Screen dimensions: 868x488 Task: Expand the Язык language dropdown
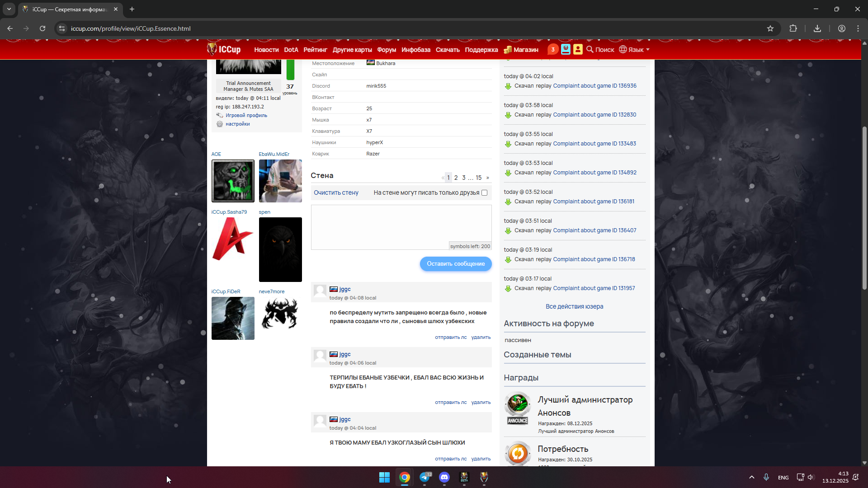[635, 50]
